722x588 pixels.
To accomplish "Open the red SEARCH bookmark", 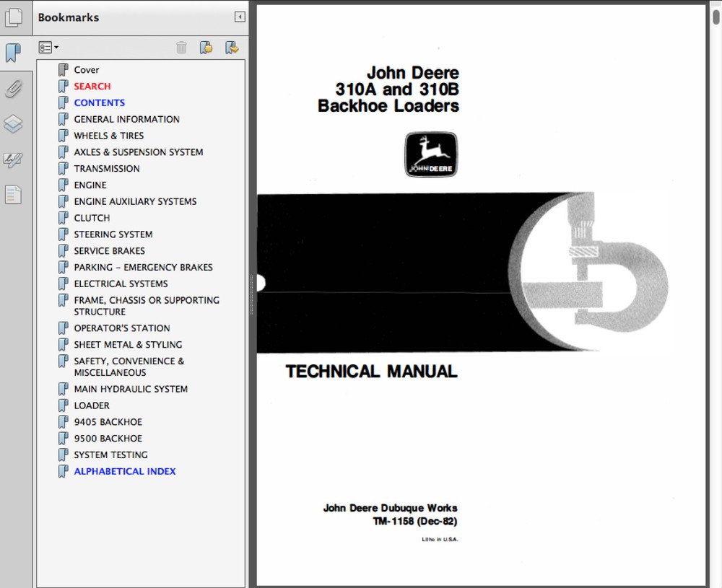I will (92, 87).
